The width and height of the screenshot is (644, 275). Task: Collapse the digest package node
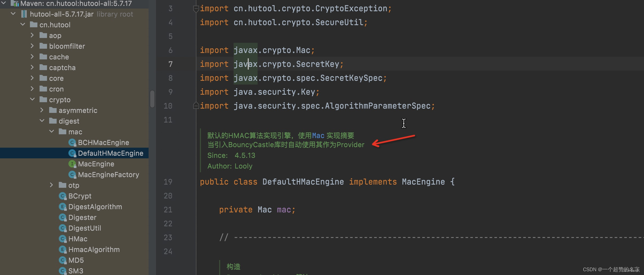42,121
